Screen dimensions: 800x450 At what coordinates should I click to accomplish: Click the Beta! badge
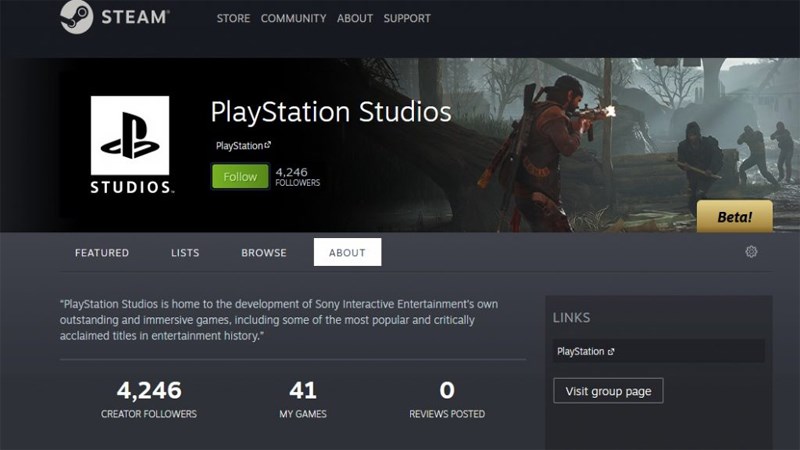pos(735,216)
